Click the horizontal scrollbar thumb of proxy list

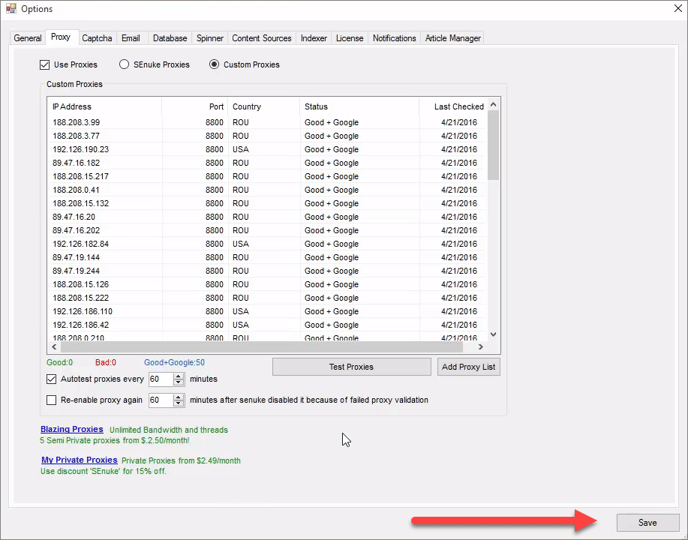(262, 347)
